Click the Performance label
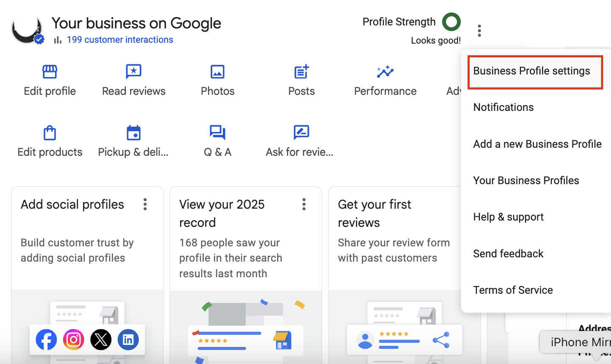This screenshot has height=364, width=611. click(385, 91)
